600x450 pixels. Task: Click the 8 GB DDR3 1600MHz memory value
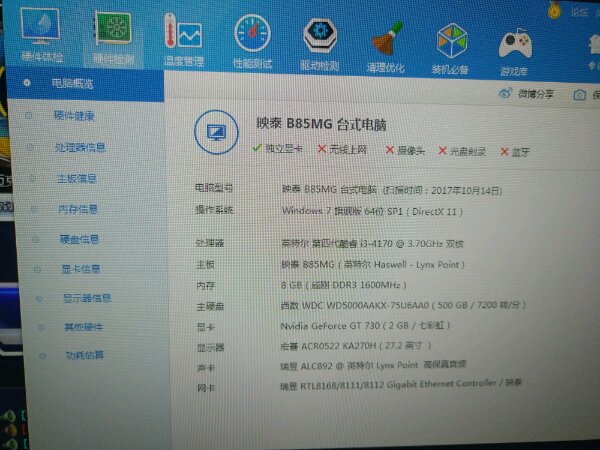click(343, 285)
